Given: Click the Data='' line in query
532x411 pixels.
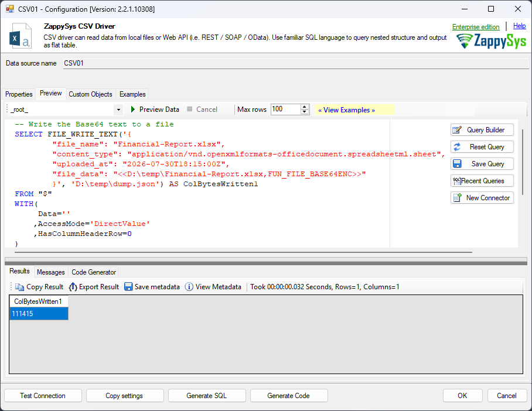Looking at the screenshot, I should [x=54, y=214].
